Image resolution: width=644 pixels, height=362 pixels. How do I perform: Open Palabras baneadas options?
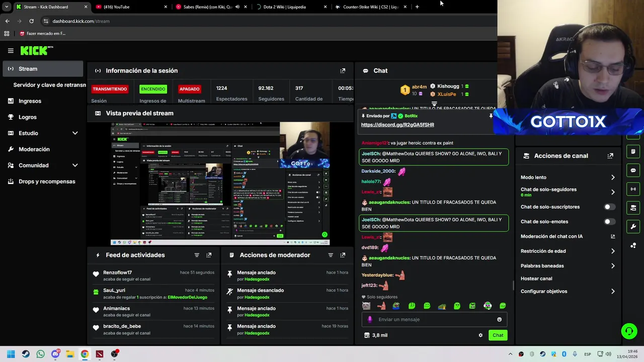(x=568, y=266)
